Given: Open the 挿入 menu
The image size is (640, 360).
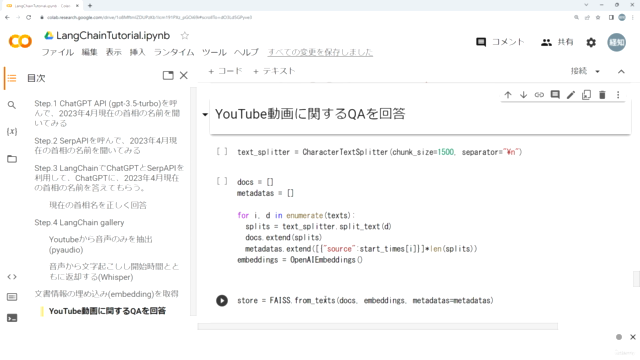Looking at the screenshot, I should (137, 52).
